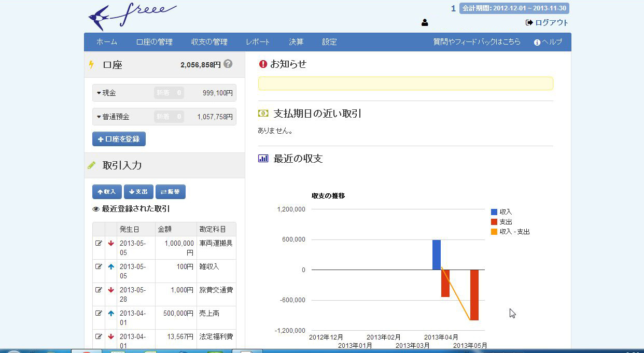The width and height of the screenshot is (644, 353).
Task: Click blue income arrow in 雑収入 row
Action: (111, 266)
